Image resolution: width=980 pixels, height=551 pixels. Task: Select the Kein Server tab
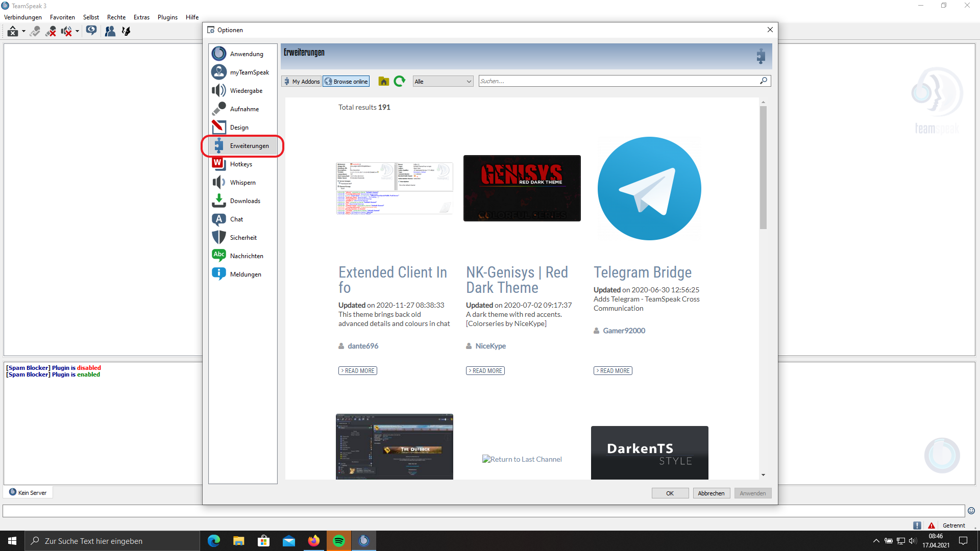tap(28, 492)
